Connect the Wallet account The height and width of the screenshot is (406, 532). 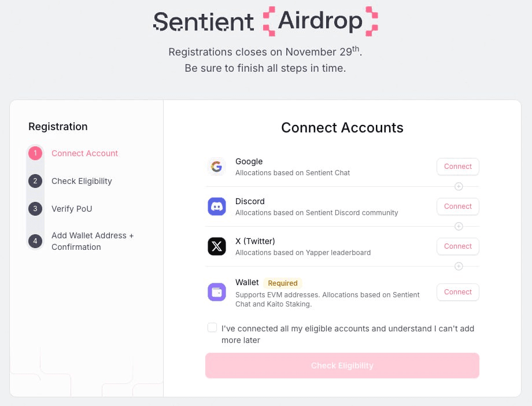[457, 292]
